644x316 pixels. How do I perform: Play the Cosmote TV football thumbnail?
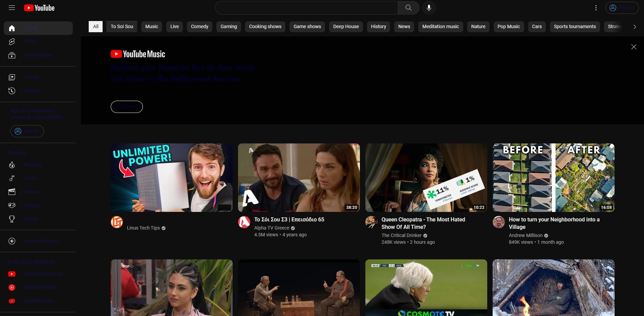[x=426, y=288]
